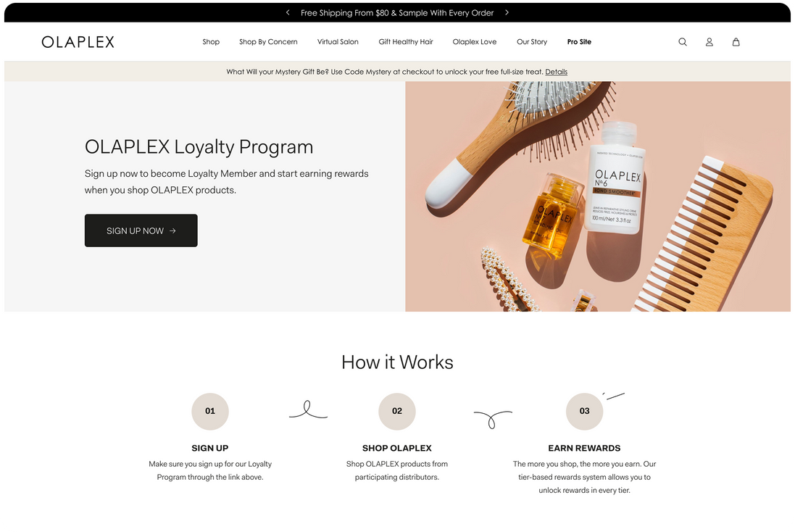The height and width of the screenshot is (532, 795).
Task: Open the account profile icon
Action: pyautogui.click(x=709, y=42)
